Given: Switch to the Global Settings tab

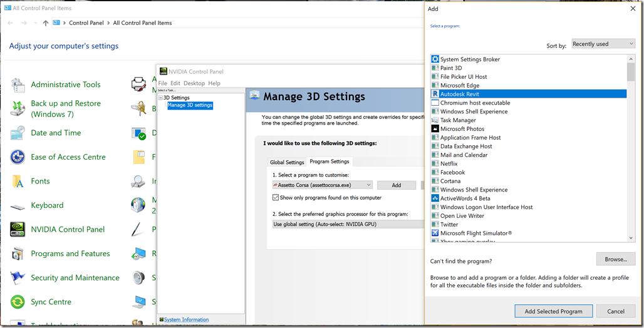Looking at the screenshot, I should pyautogui.click(x=287, y=162).
